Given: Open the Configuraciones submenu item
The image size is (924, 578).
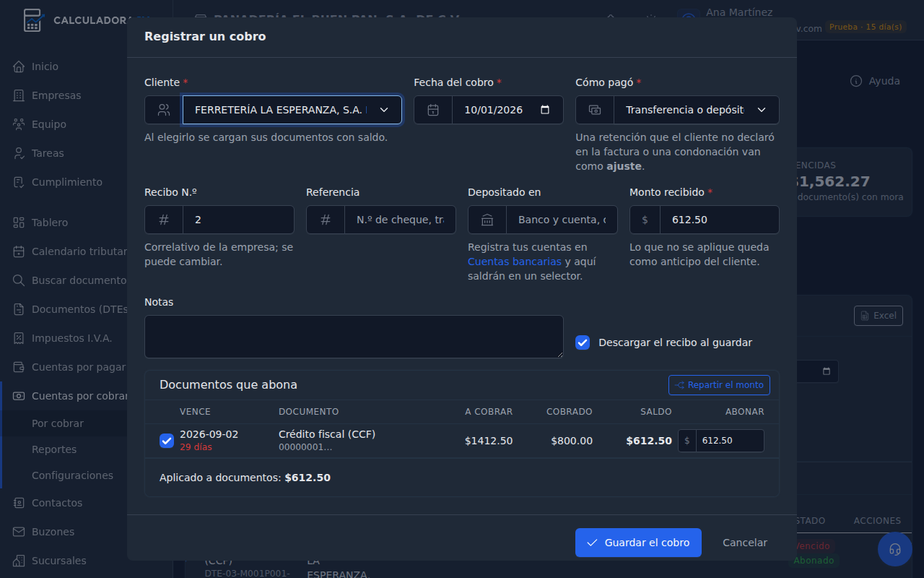Looking at the screenshot, I should pyautogui.click(x=72, y=475).
